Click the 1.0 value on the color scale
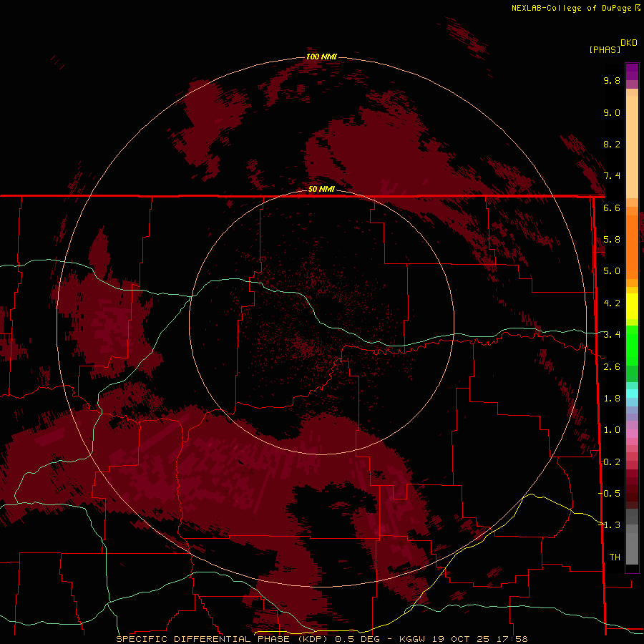Screen dimensions: 644x644 click(x=612, y=430)
